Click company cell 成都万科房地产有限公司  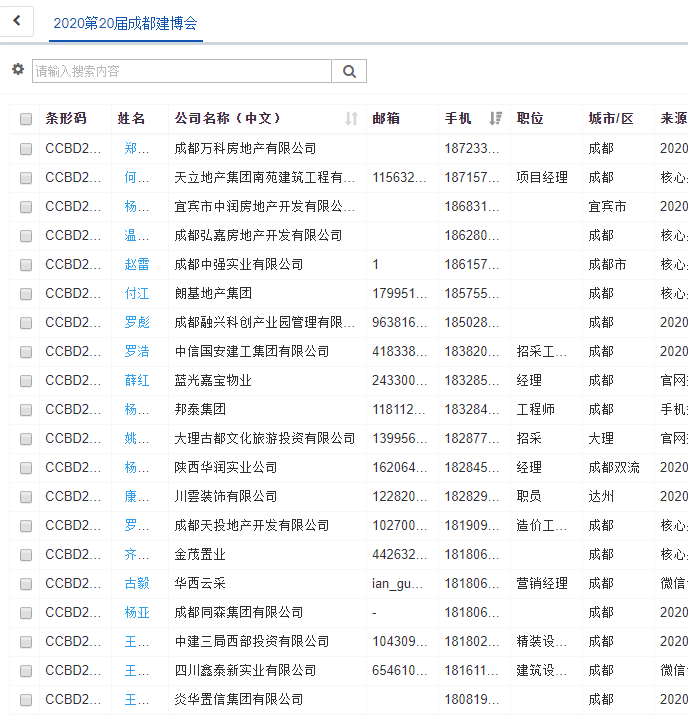pyautogui.click(x=245, y=148)
